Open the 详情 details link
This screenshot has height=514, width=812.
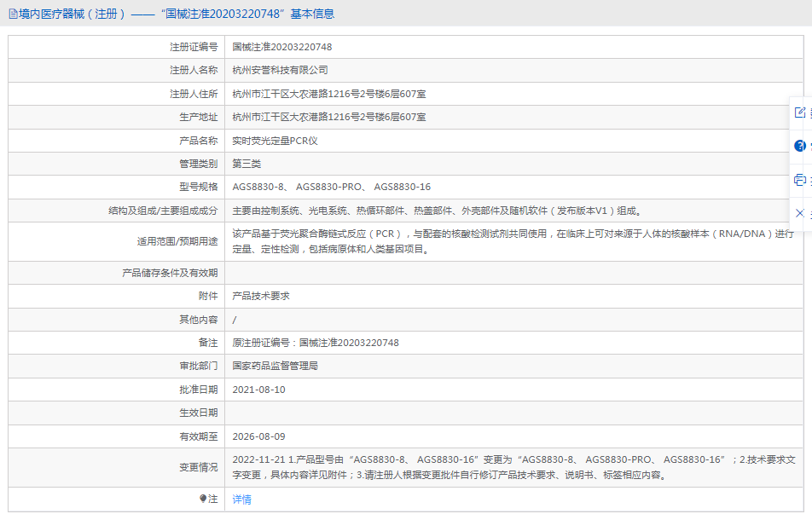coord(242,500)
